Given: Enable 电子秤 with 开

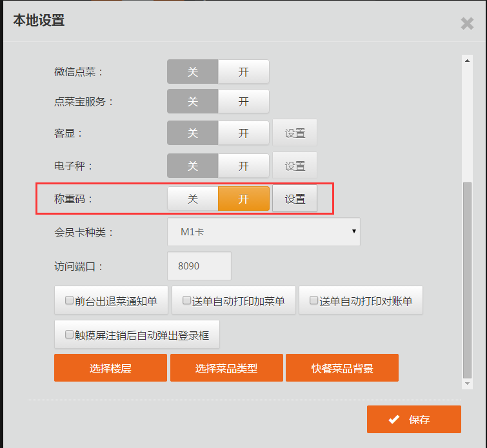Looking at the screenshot, I should coord(244,166).
